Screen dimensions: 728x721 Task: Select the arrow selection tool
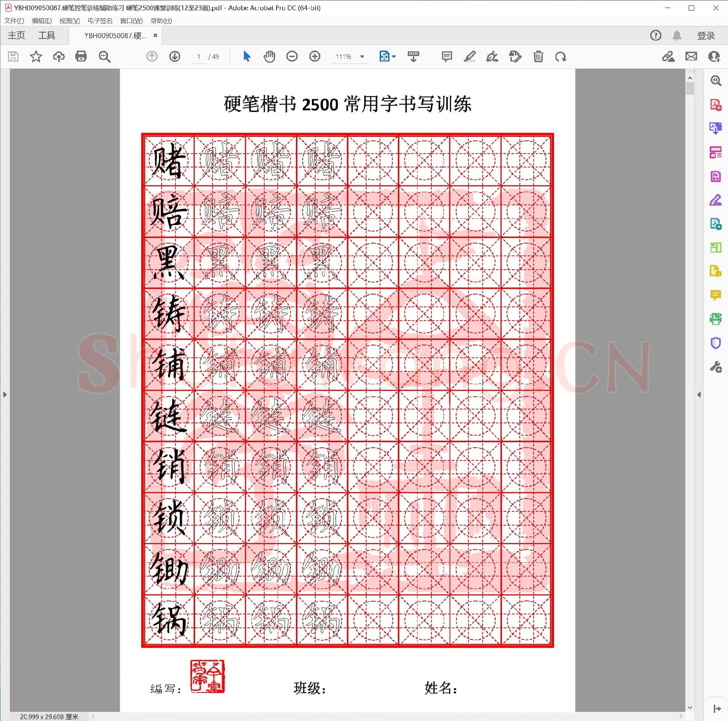point(246,56)
